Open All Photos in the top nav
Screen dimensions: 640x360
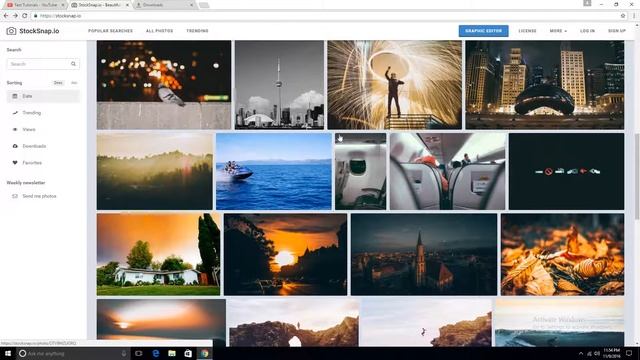(x=159, y=31)
